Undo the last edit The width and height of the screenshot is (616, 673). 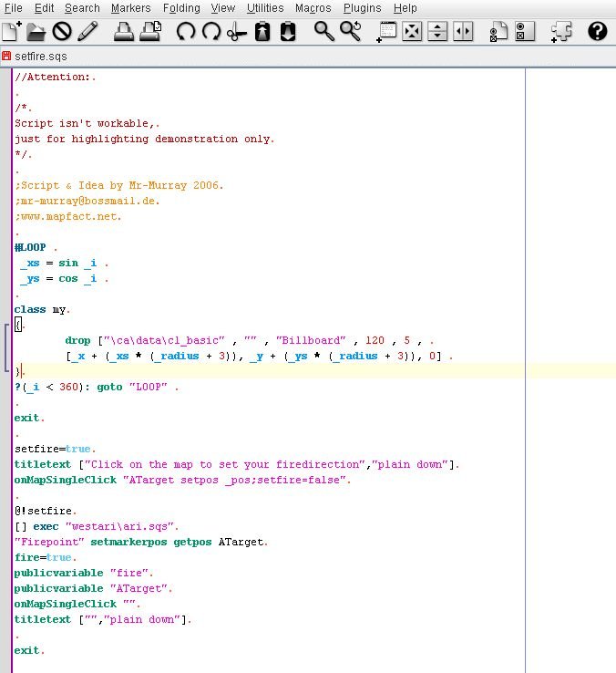(186, 32)
